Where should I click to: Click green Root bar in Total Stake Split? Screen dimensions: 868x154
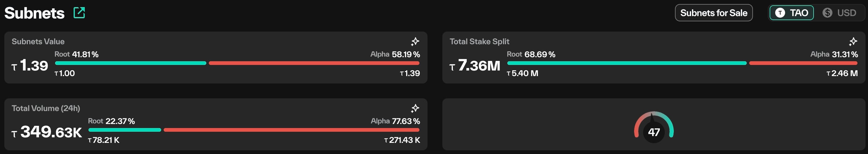tap(627, 63)
